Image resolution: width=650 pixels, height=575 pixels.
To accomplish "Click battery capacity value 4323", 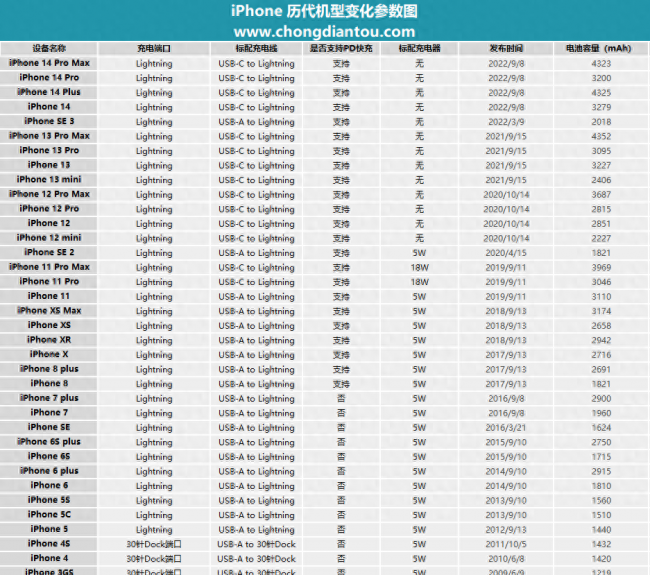I will tap(601, 63).
